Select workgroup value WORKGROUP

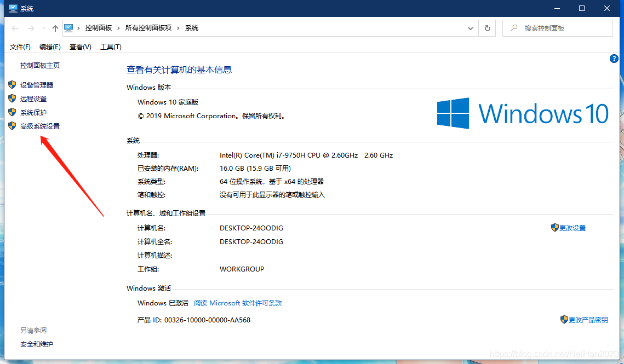tap(242, 269)
